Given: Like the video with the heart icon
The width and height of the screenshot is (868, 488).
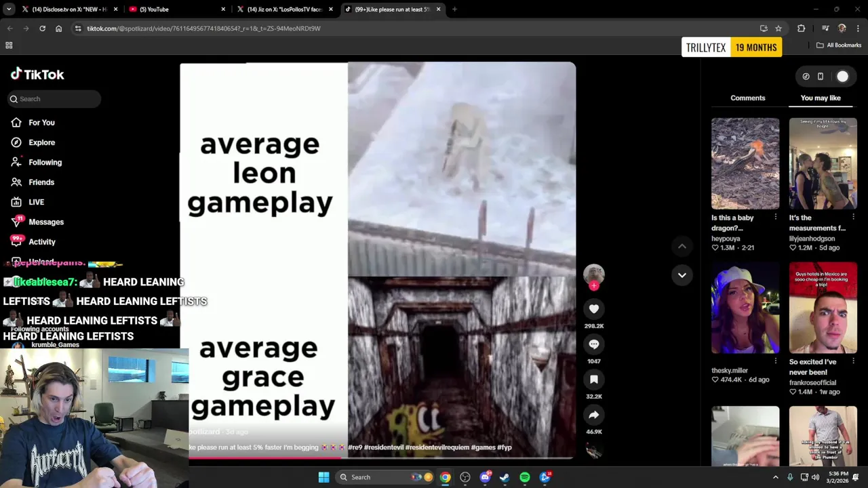Looking at the screenshot, I should pyautogui.click(x=593, y=309).
